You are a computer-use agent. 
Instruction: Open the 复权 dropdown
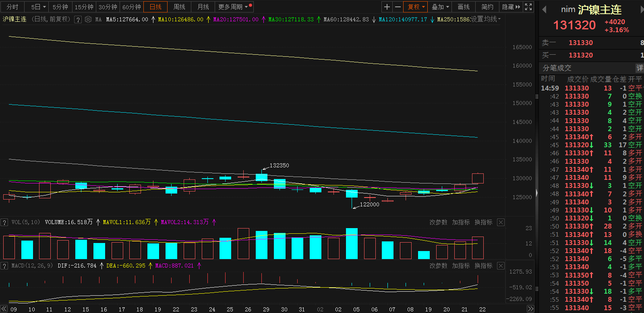click(x=416, y=7)
